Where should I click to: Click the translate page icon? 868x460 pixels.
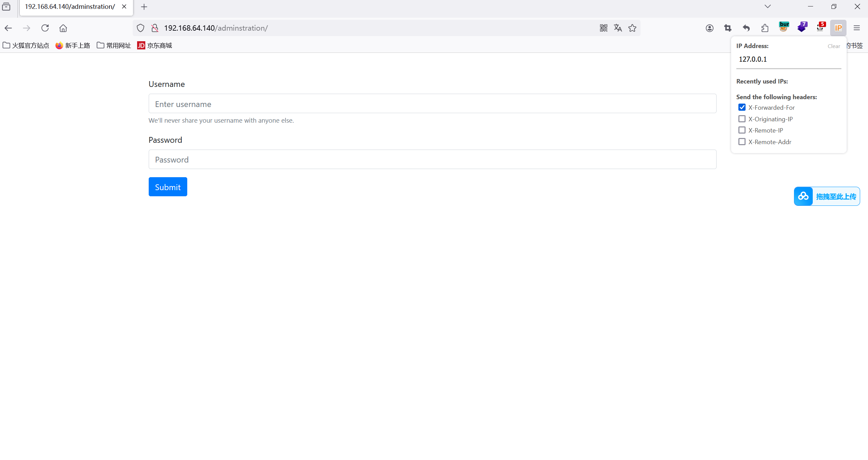click(x=618, y=28)
